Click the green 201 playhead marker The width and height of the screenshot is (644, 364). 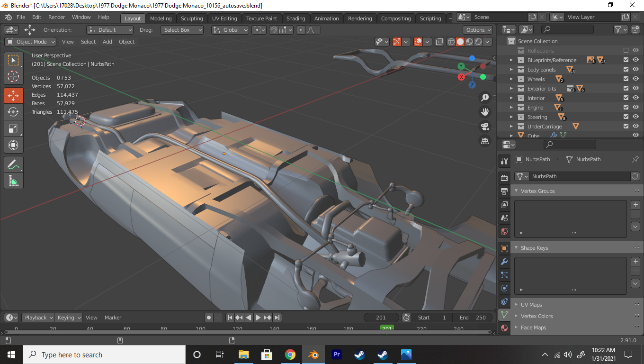[x=387, y=328]
